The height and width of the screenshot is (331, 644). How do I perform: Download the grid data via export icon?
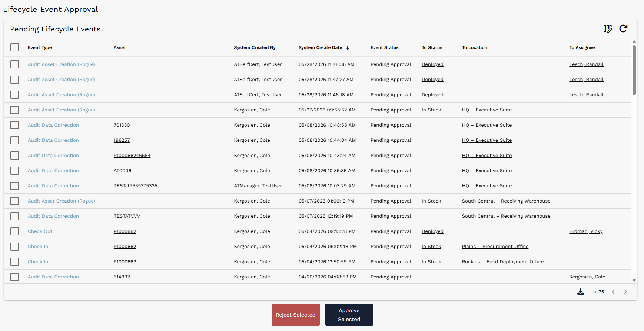click(581, 292)
